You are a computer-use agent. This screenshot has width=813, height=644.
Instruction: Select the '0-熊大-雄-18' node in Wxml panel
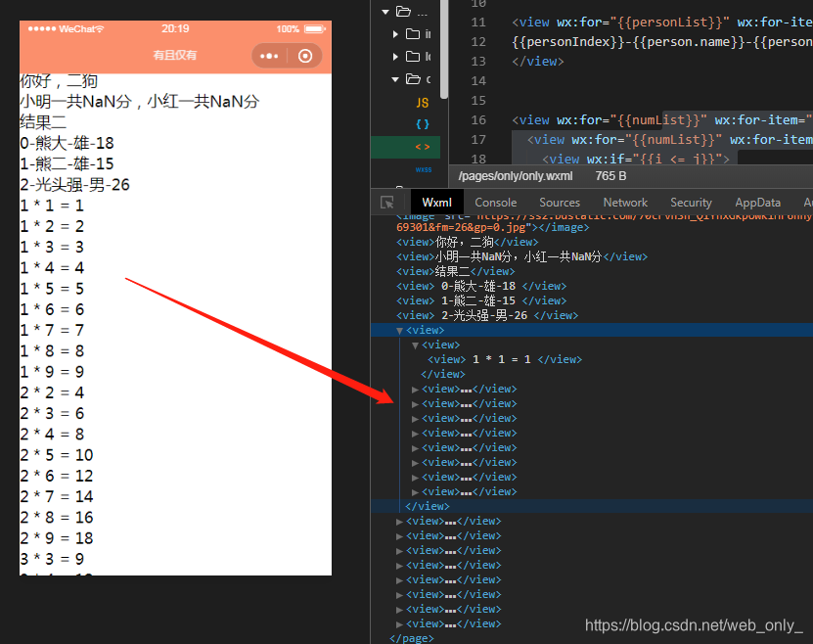[481, 286]
